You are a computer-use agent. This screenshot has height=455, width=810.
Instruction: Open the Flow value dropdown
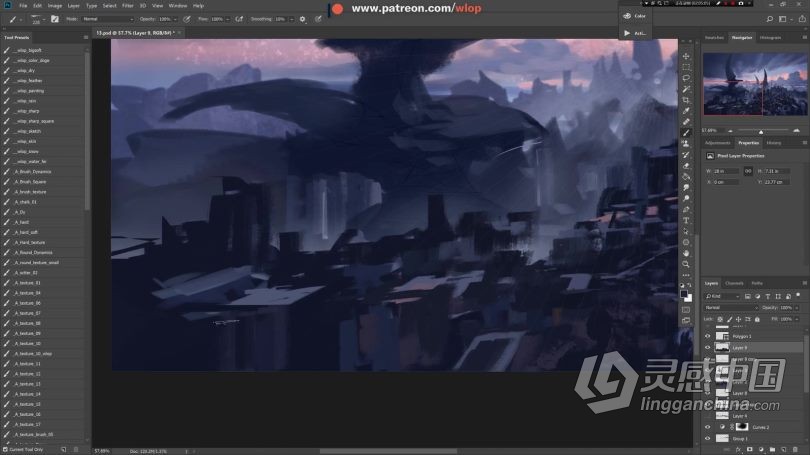[x=227, y=19]
